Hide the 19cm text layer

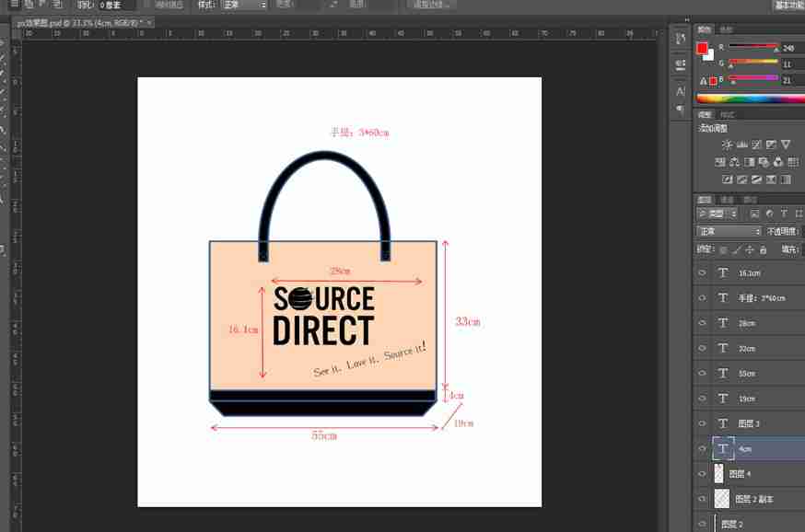pyautogui.click(x=703, y=399)
